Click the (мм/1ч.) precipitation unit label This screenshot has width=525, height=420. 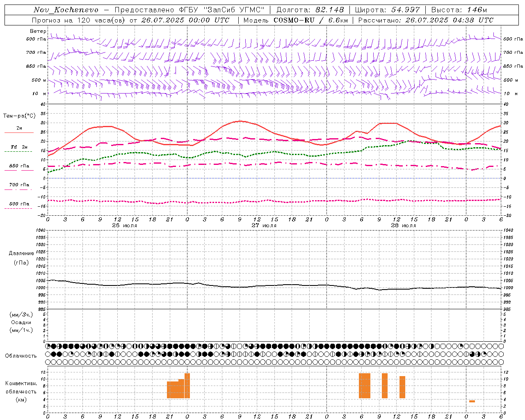[x=21, y=330]
